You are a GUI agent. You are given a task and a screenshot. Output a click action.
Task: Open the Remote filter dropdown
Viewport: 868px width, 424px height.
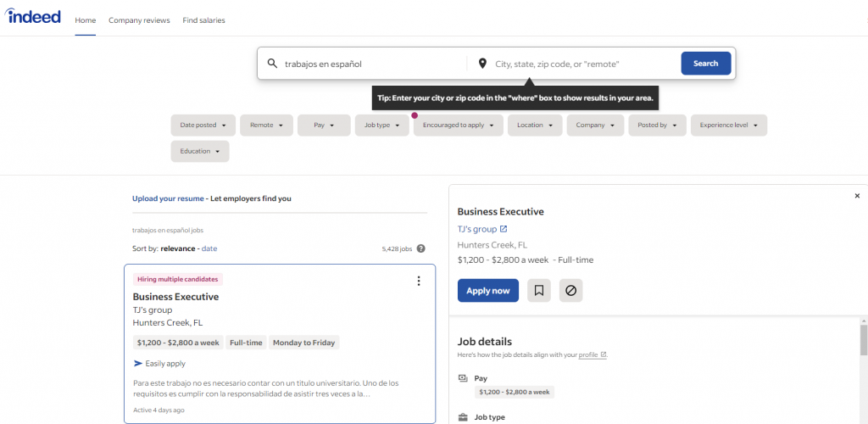(x=266, y=126)
